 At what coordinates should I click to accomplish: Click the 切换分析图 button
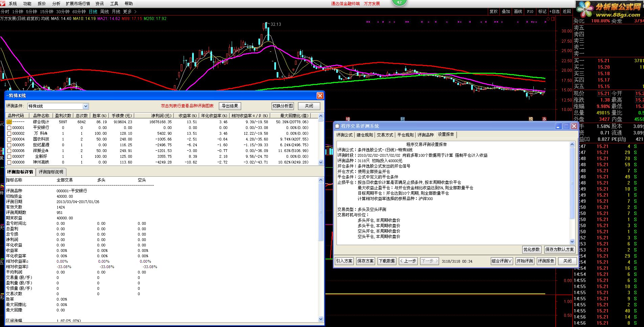click(283, 106)
